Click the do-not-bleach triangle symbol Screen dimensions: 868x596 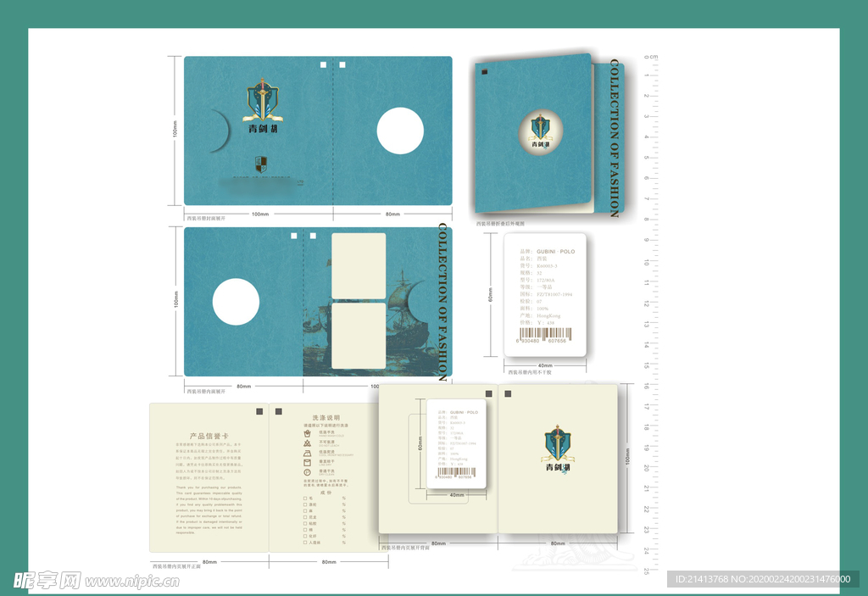coord(307,443)
